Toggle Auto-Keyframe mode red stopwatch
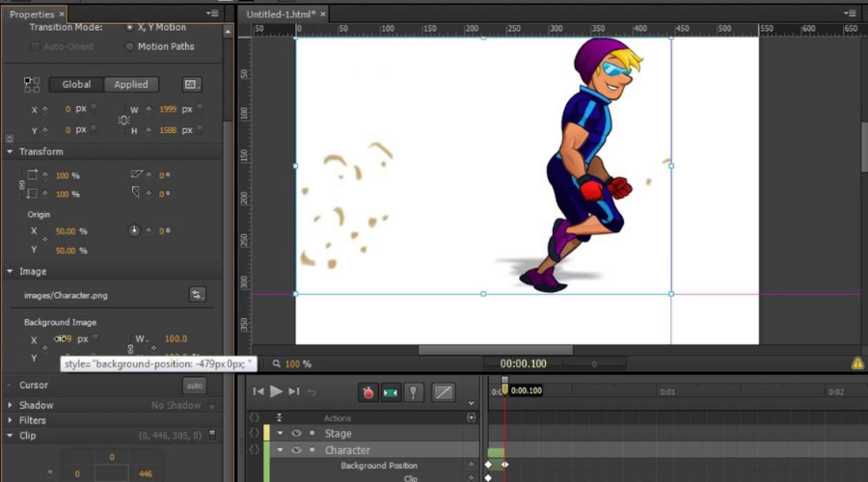This screenshot has width=868, height=482. (368, 392)
